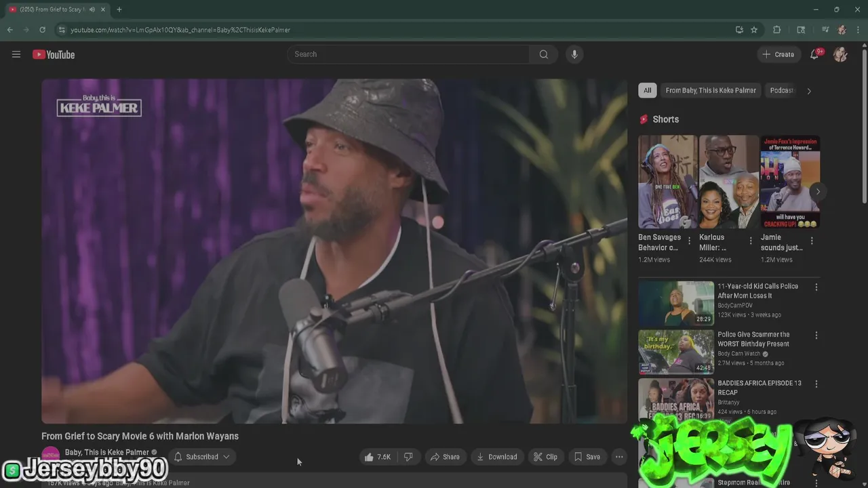Screen dimensions: 868x488
Task: Open the YouTube hamburger guide menu
Action: click(16, 54)
